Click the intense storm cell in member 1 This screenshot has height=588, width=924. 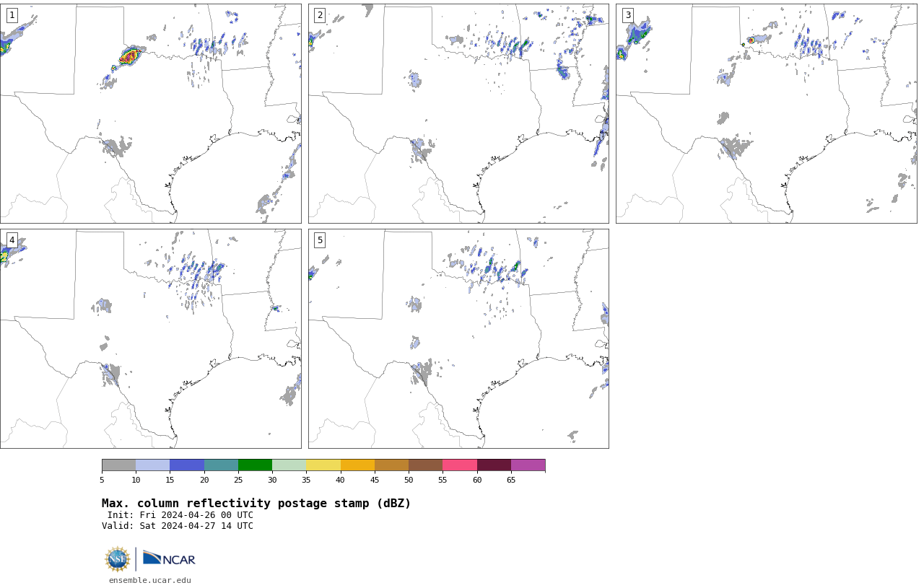129,56
